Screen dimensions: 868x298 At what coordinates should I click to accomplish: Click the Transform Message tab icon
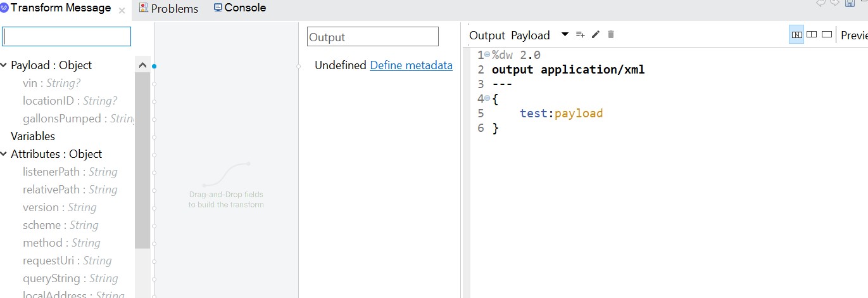[4, 8]
